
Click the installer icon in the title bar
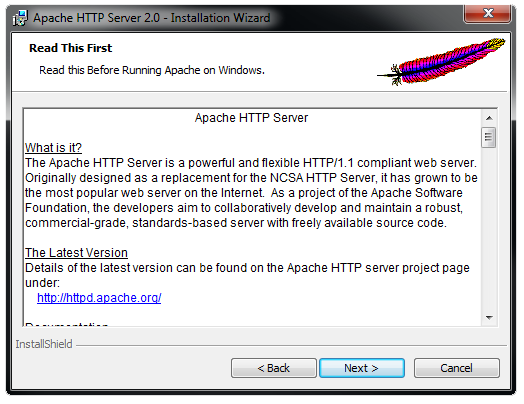click(20, 18)
